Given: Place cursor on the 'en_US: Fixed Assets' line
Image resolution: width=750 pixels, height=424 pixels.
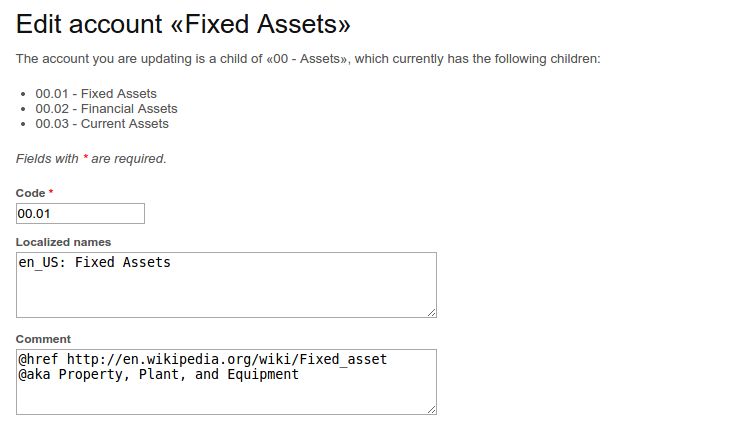Looking at the screenshot, I should pos(95,263).
